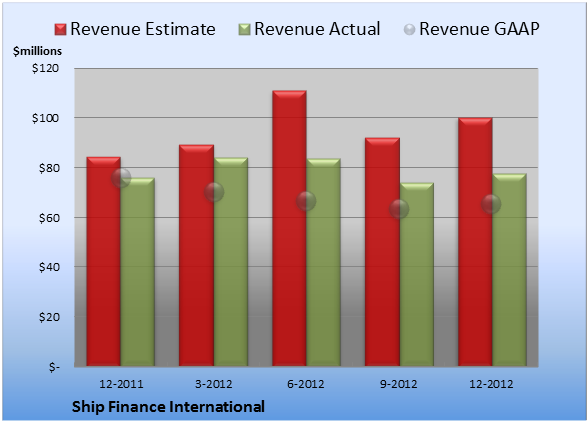Click the $20 axis value
Screen dimensions: 588x422
point(49,317)
